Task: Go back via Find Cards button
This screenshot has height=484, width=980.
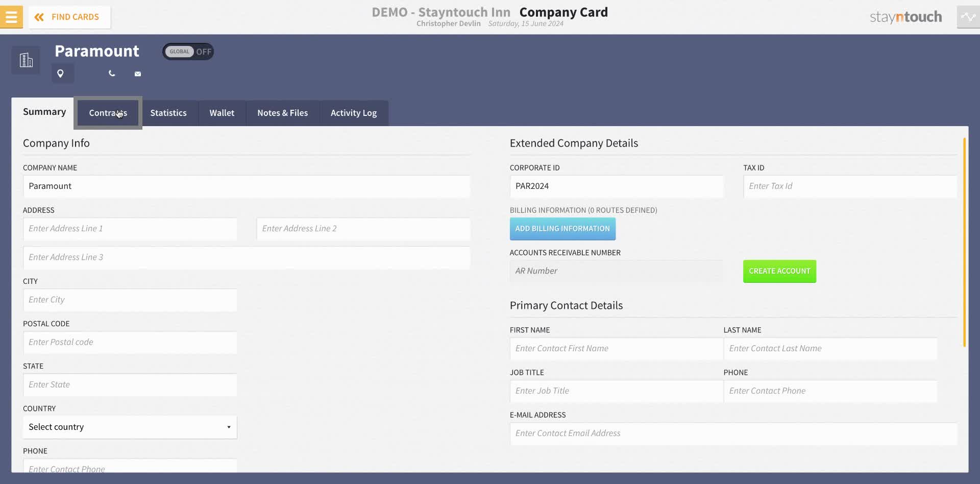Action: click(x=69, y=17)
